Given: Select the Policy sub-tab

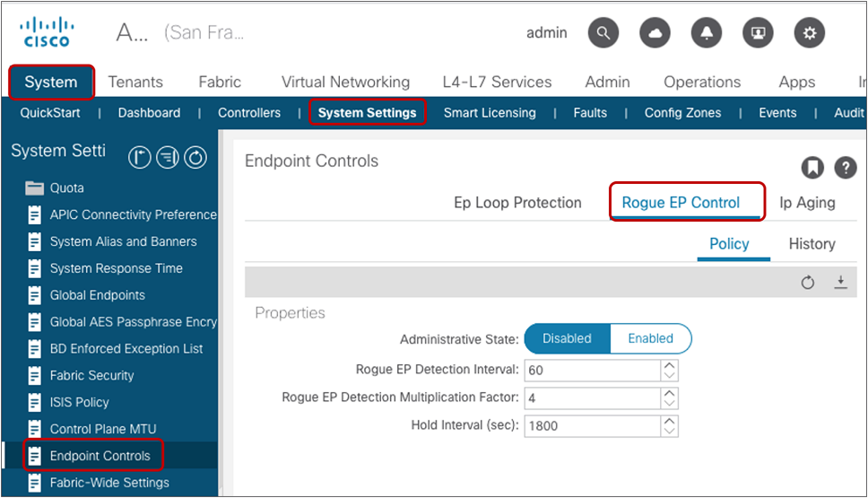Looking at the screenshot, I should (729, 244).
